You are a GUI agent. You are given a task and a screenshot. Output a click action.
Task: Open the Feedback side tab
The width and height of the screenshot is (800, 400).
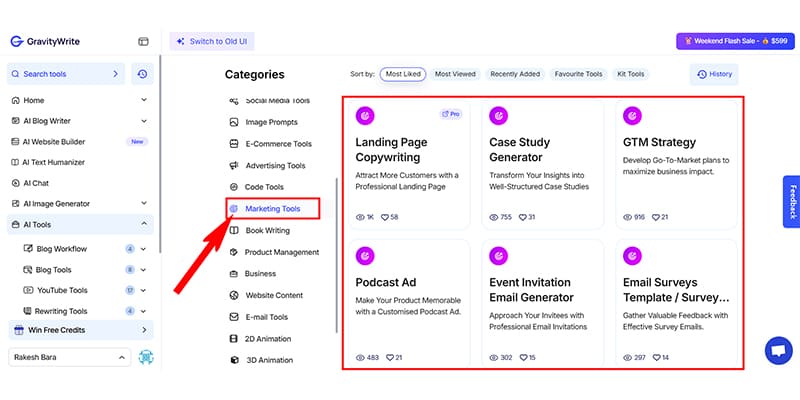pos(792,202)
